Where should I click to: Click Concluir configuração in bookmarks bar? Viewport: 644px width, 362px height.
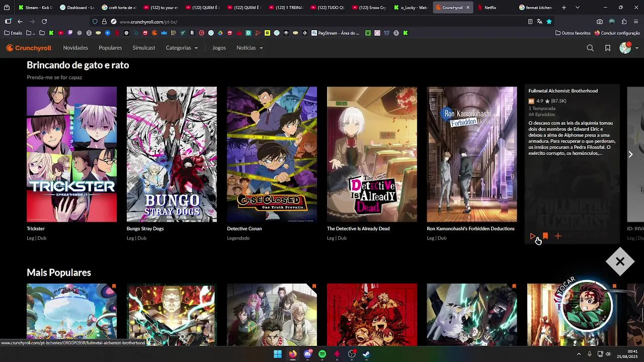tap(617, 33)
